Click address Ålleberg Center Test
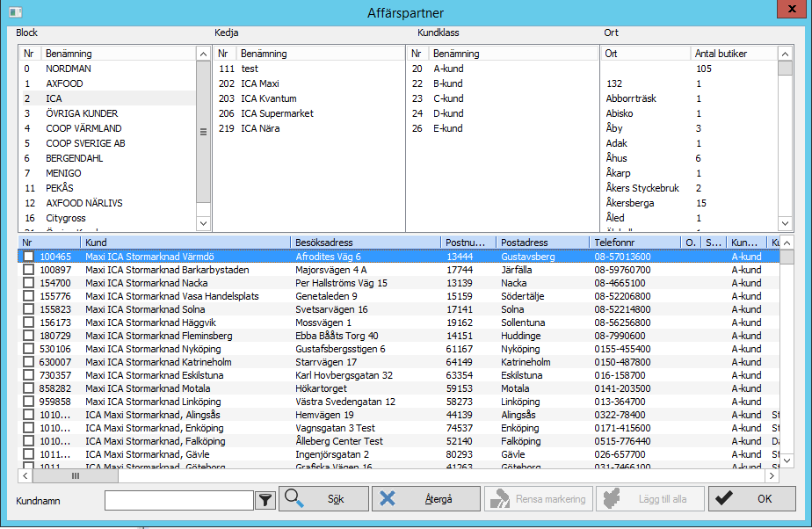812x529 pixels. click(x=339, y=441)
